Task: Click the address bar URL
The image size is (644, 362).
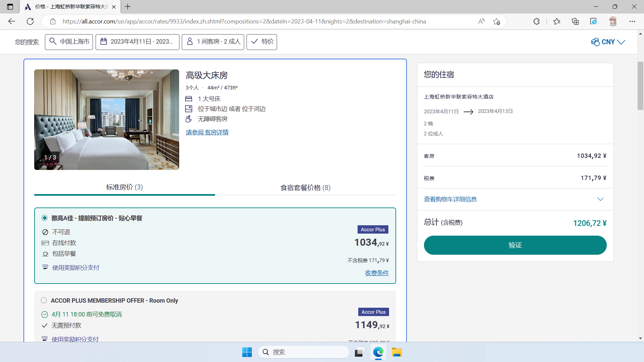Action: pos(244,21)
